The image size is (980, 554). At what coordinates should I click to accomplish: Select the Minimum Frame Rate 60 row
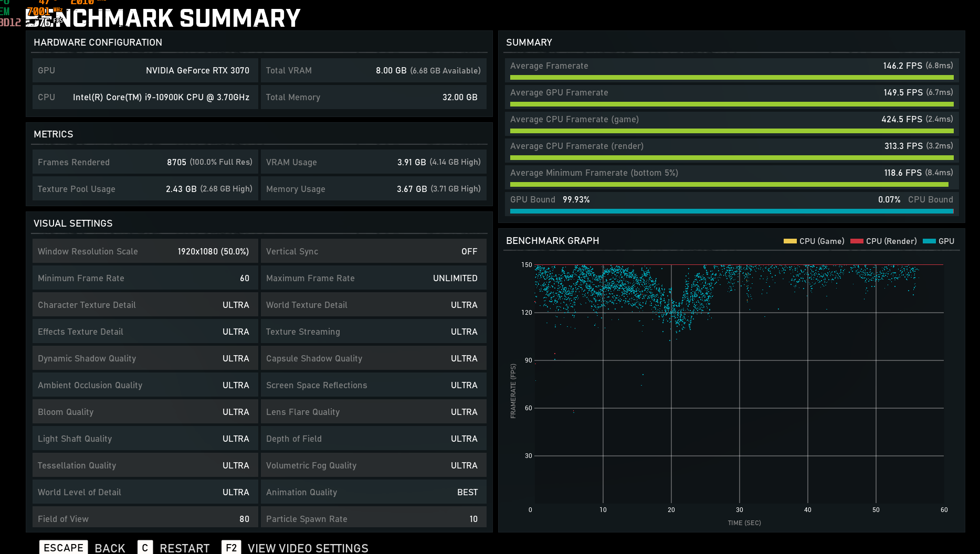coord(145,278)
